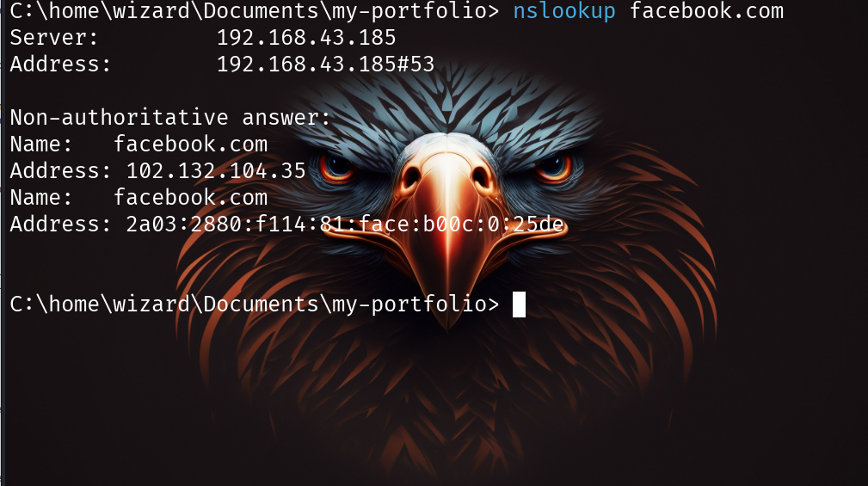This screenshot has width=868, height=486.
Task: Click the IPv6 address 2a03:2880:f114:81:face:b00c:0:25de
Action: (345, 224)
